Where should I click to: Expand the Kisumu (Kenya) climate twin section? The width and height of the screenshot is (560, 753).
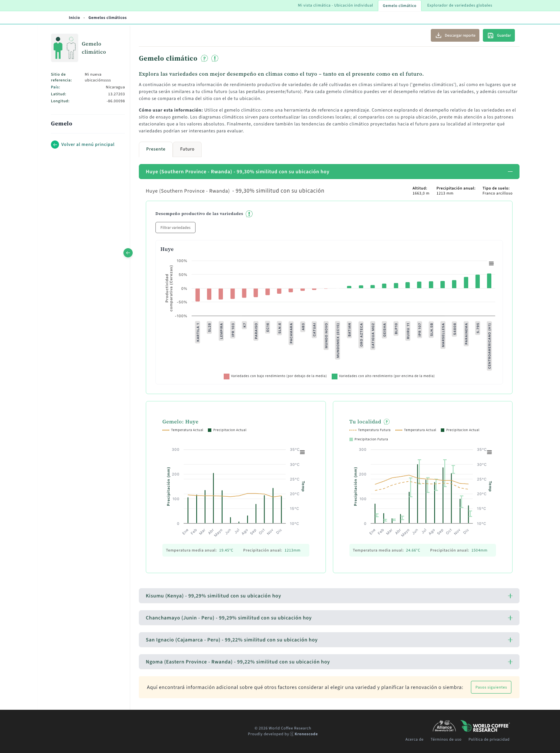point(510,596)
